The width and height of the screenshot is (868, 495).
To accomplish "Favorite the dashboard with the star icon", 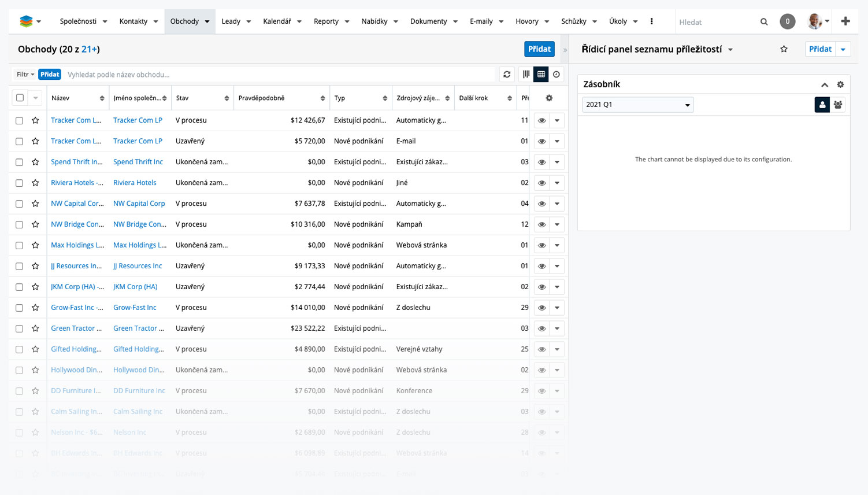I will coord(784,49).
